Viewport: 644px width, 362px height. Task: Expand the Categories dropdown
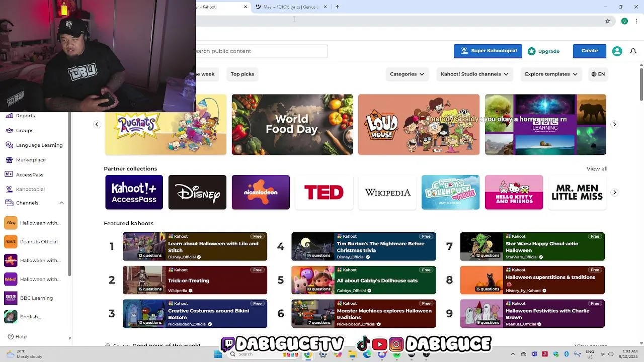pos(407,74)
